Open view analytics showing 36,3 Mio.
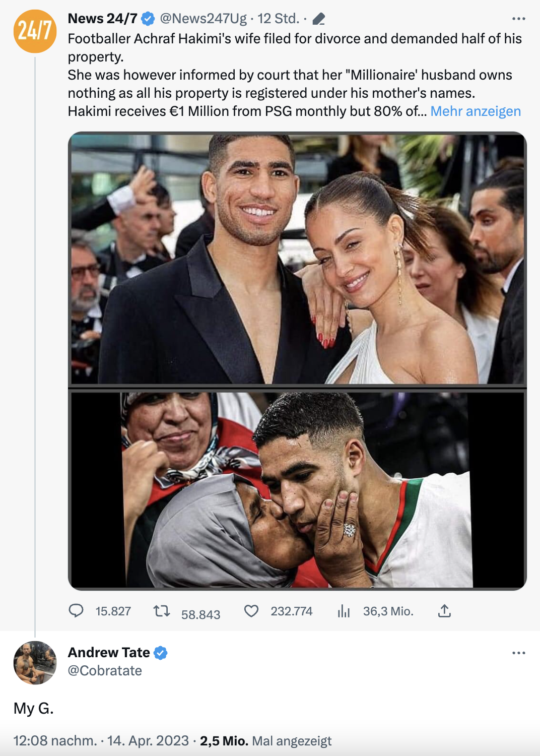540x756 pixels. point(344,611)
